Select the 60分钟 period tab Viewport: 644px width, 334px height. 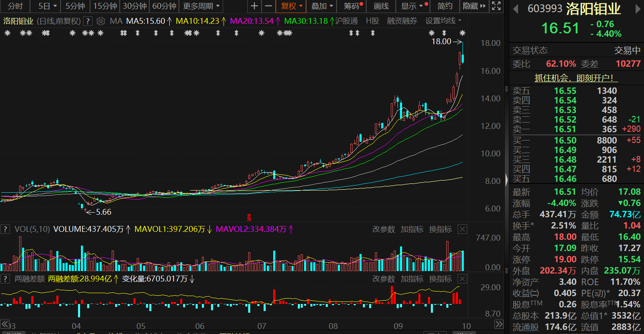point(164,6)
